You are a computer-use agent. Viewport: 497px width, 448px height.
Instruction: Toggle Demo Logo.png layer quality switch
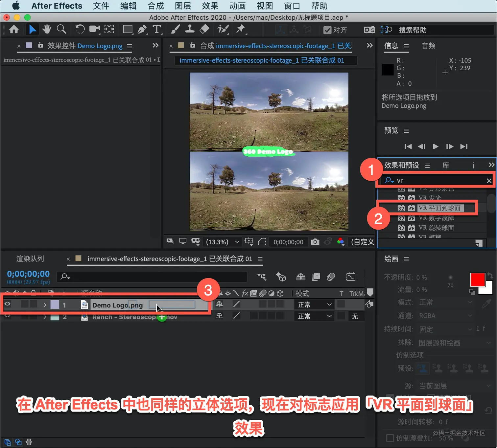click(237, 304)
